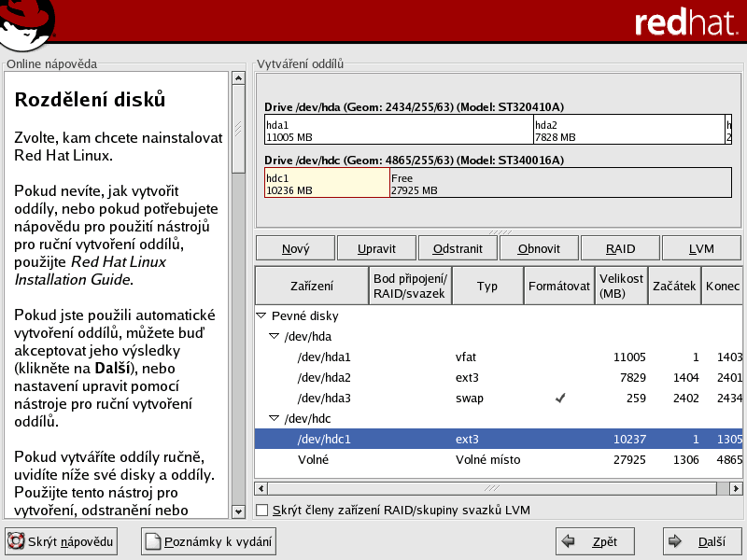Collapse the Pevné disky tree node
The width and height of the screenshot is (747, 560).
coord(261,315)
